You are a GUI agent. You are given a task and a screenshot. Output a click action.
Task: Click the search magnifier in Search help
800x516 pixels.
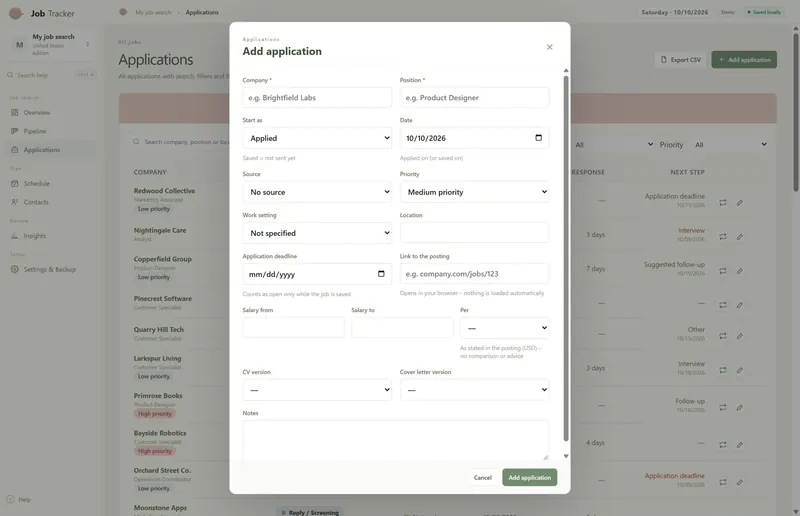(10, 75)
